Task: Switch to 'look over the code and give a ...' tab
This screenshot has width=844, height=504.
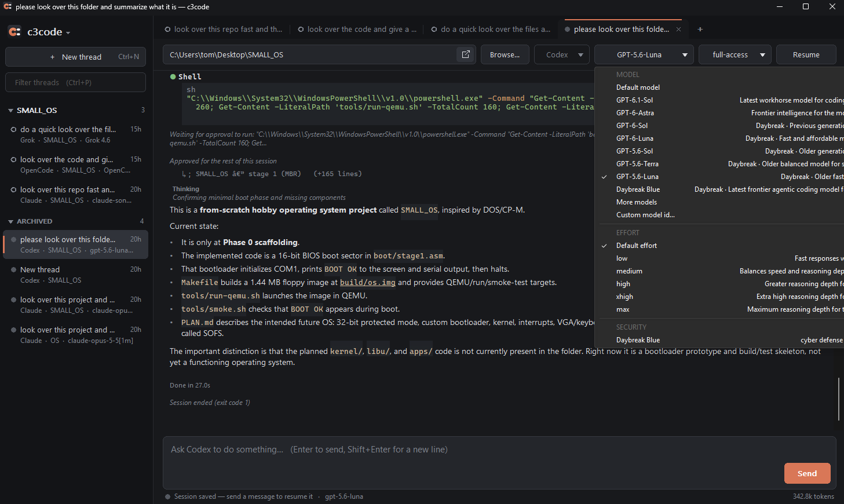Action: pos(356,29)
